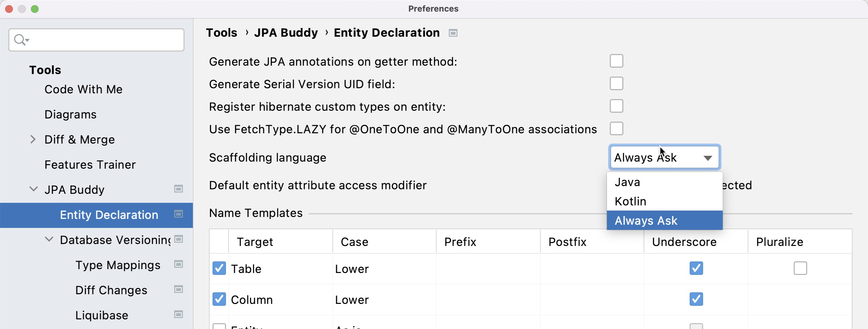Disable Underscore for the Table name template
Screen dimensions: 868x329
coord(696,268)
